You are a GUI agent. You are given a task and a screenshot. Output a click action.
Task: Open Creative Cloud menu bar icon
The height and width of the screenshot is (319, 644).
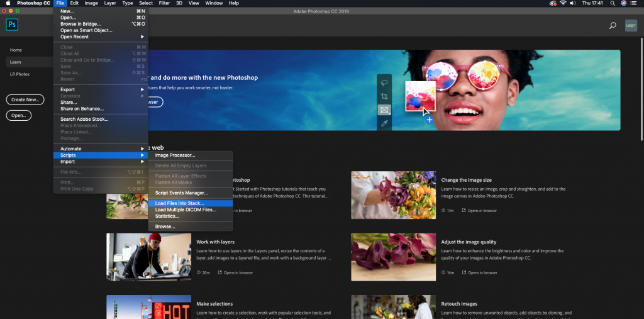552,3
